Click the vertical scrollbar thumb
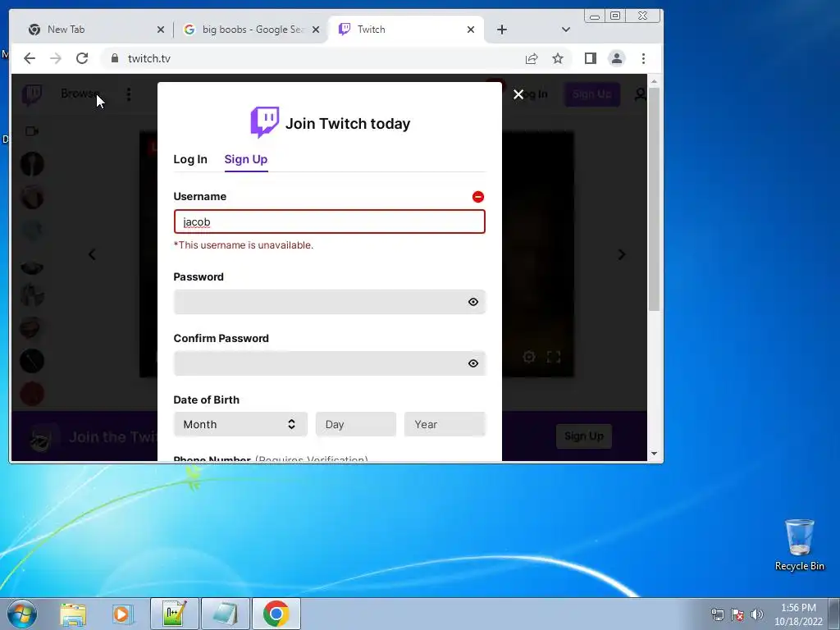This screenshot has width=840, height=630. tap(654, 199)
